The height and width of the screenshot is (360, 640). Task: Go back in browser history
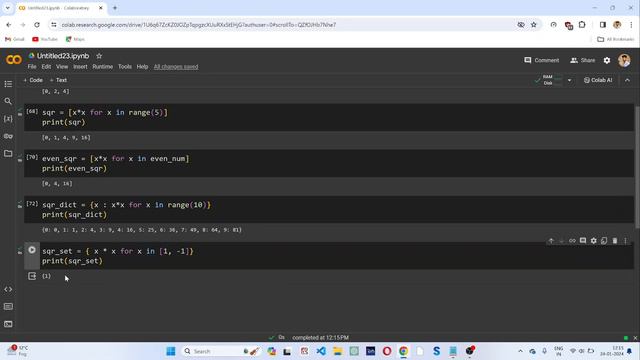coord(9,25)
